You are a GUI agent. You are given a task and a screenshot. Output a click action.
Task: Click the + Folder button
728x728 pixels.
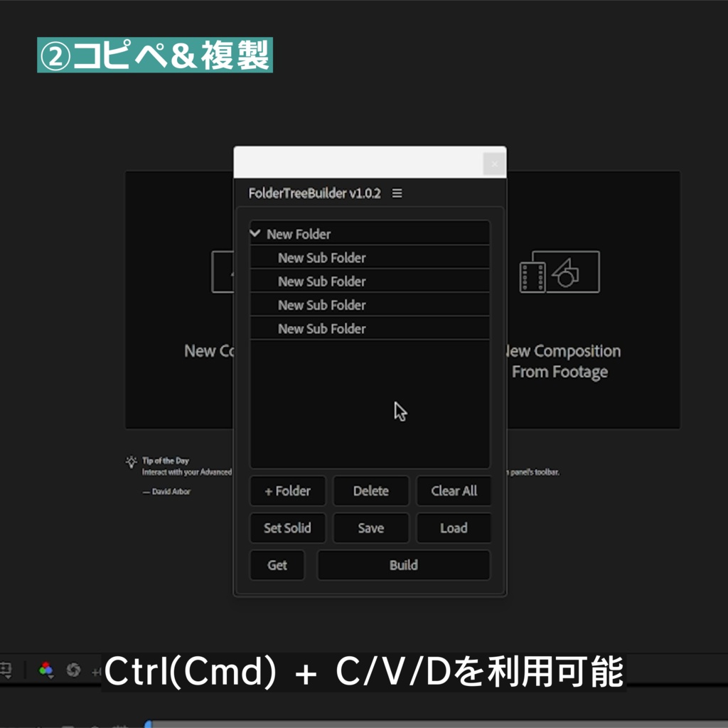tap(287, 491)
